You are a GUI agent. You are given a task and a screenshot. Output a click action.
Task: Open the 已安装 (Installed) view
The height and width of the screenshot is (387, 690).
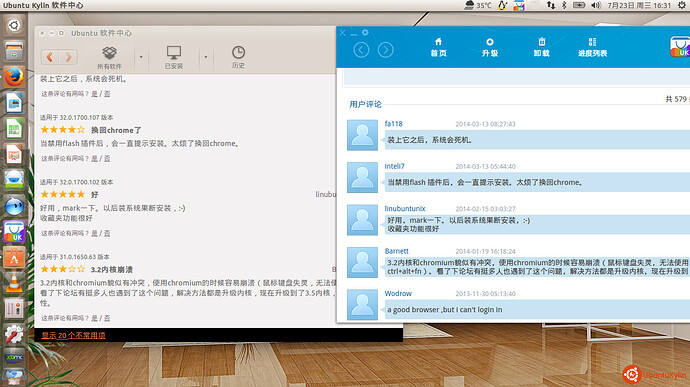pos(174,57)
